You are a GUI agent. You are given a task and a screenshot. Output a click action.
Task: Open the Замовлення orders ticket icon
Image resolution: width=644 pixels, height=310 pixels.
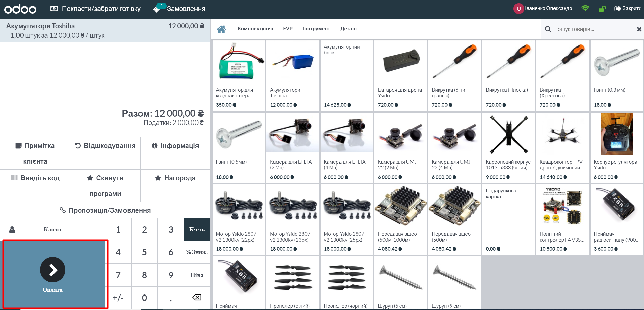point(157,9)
